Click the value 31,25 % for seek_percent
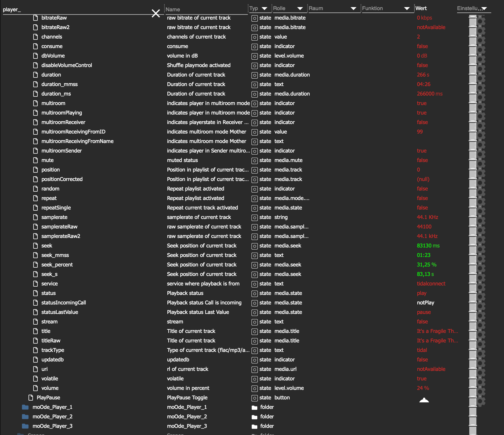Viewport: 504px width, 435px height. (x=427, y=265)
